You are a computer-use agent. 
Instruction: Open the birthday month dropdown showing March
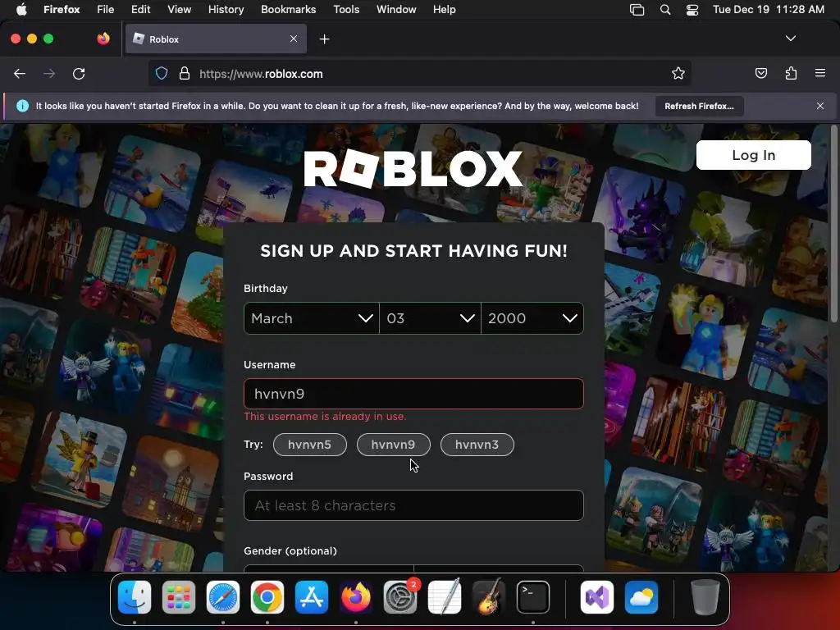311,318
